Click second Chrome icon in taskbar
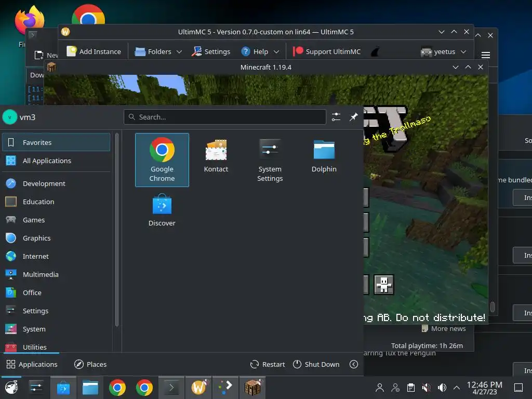 144,388
